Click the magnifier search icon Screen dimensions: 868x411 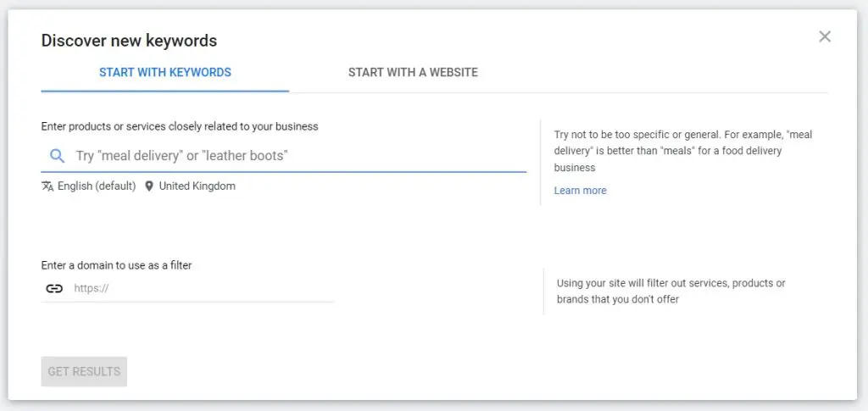click(57, 156)
